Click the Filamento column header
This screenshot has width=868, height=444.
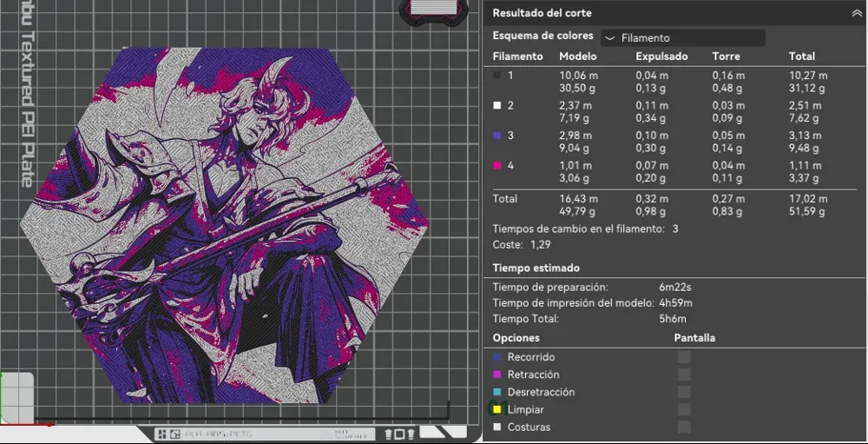coord(517,56)
